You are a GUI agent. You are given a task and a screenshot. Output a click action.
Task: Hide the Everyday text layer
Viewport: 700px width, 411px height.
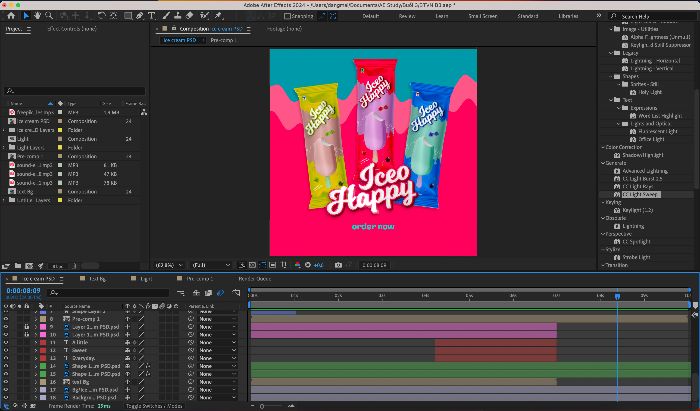point(6,358)
